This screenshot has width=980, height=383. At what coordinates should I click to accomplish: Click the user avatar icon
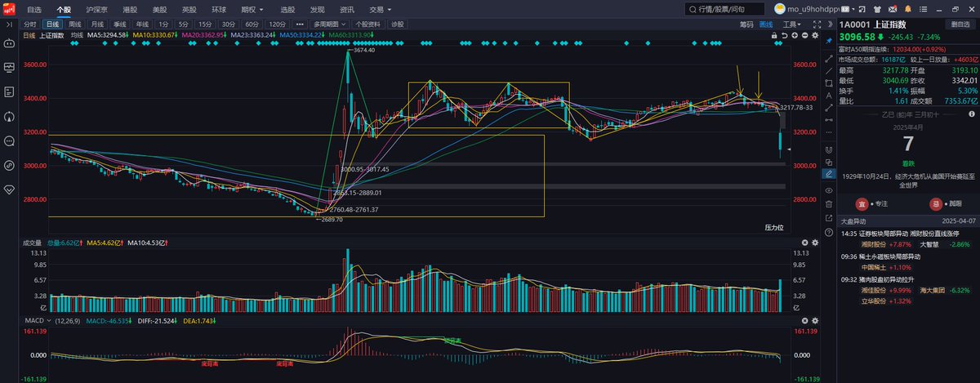pyautogui.click(x=781, y=8)
